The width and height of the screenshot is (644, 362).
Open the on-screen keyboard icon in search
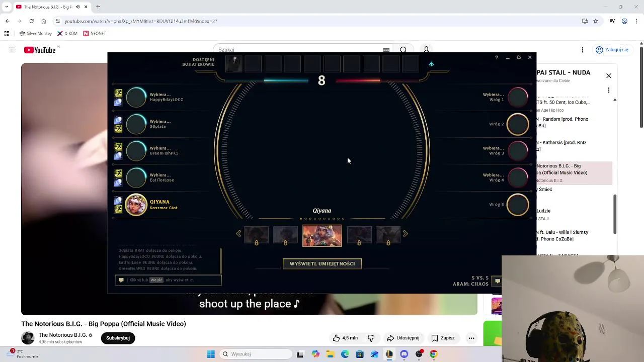(386, 50)
